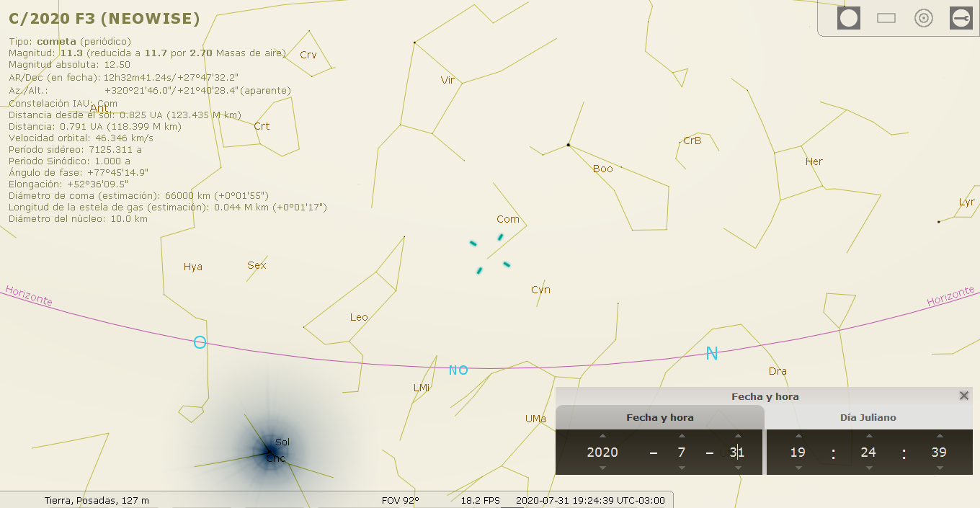Click the 'Cnc' label beside the Sun
The height and width of the screenshot is (508, 980).
(275, 459)
